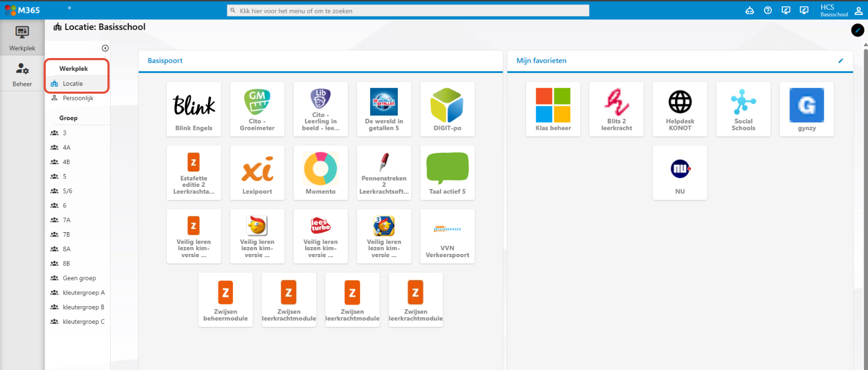Click the Basispoort panel title

pyautogui.click(x=165, y=61)
